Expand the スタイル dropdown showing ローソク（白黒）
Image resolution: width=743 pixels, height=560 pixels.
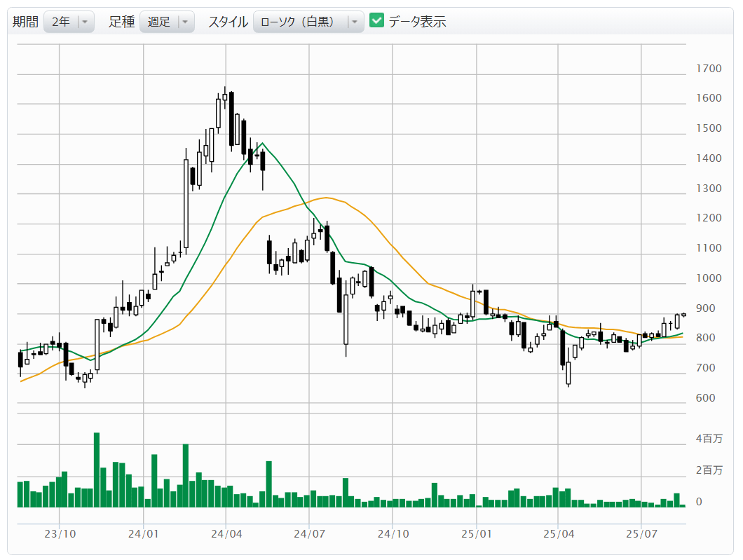[x=308, y=22]
